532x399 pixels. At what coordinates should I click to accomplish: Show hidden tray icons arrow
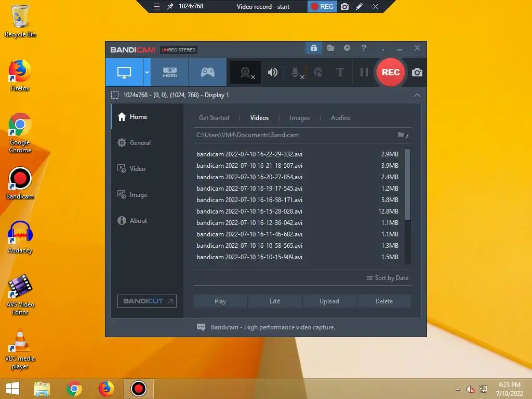(x=458, y=389)
